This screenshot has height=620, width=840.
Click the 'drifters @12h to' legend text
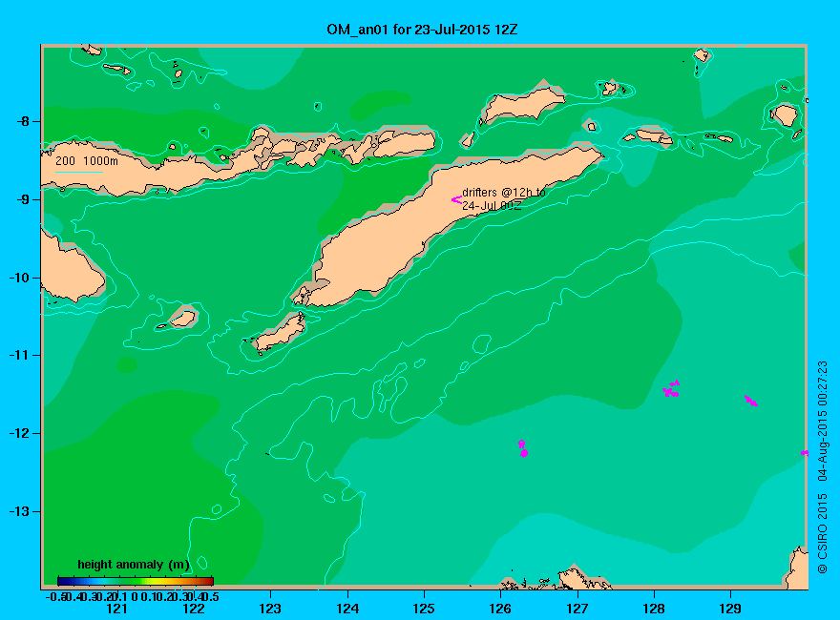504,193
